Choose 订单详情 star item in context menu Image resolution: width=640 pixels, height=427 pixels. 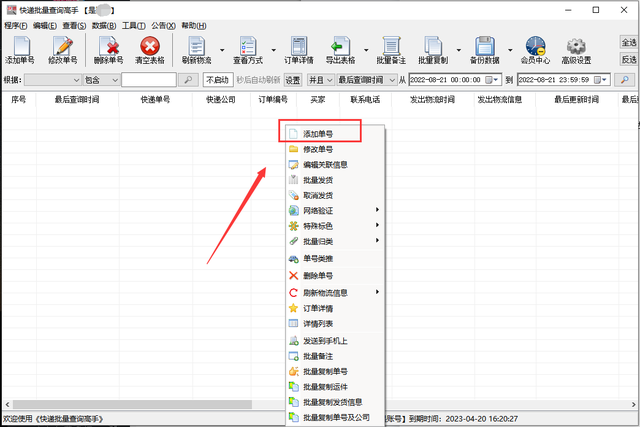tap(335, 308)
